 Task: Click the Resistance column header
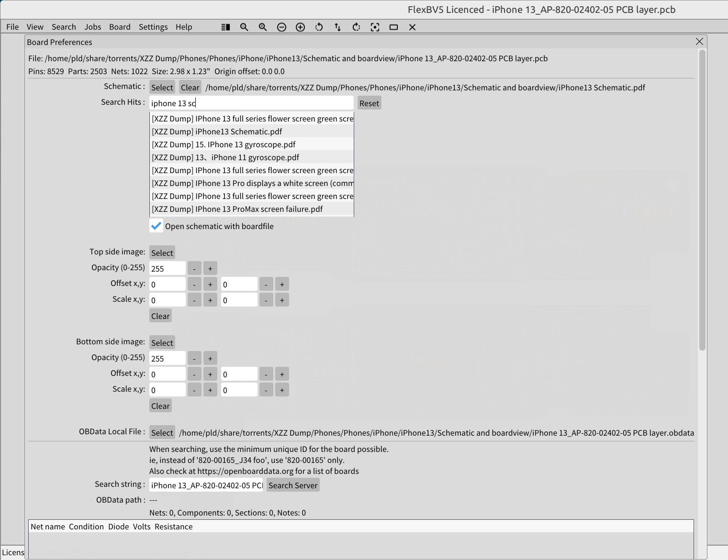coord(174,526)
